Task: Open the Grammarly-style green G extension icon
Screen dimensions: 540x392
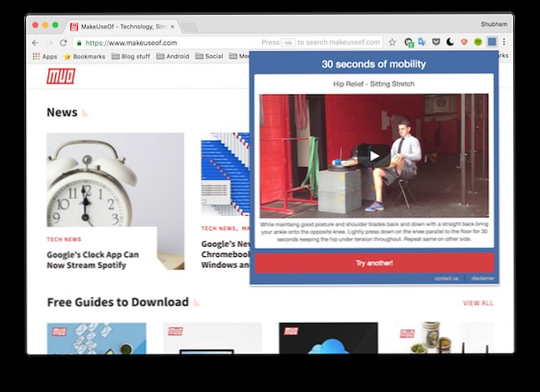Action: coord(408,43)
